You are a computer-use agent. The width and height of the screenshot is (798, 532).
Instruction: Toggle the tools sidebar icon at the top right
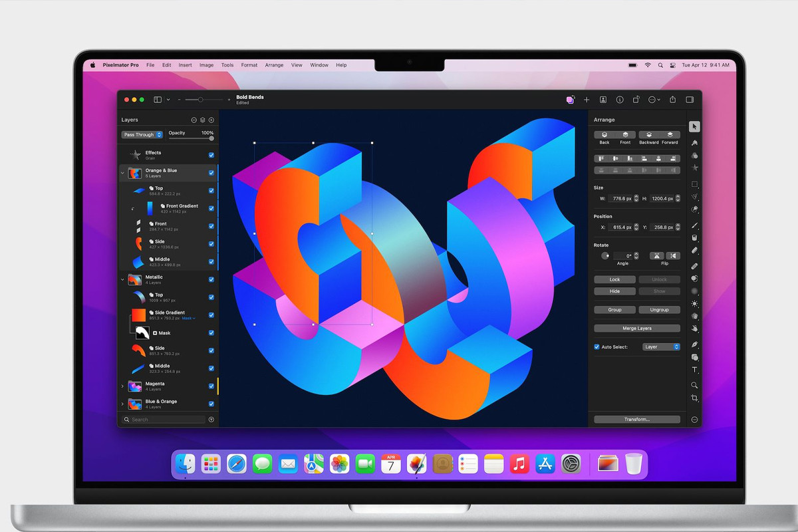690,100
